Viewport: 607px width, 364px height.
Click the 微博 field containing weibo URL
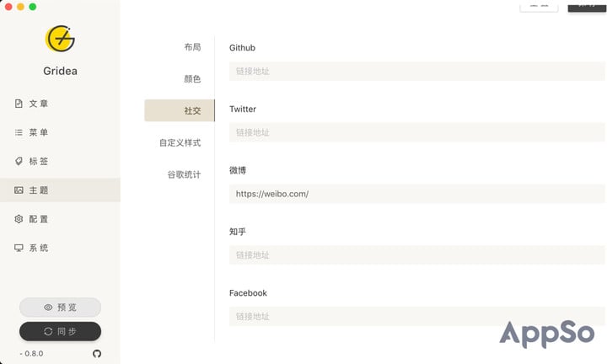[x=417, y=194]
